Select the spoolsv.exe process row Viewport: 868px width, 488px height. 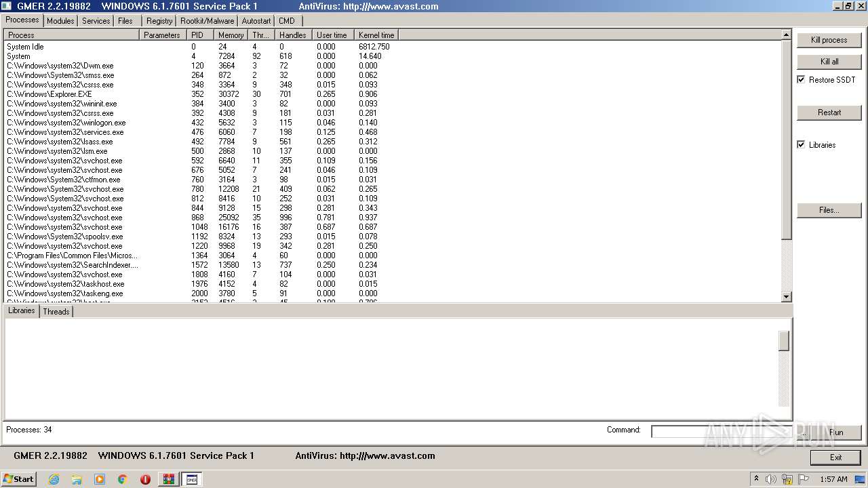[x=393, y=237]
